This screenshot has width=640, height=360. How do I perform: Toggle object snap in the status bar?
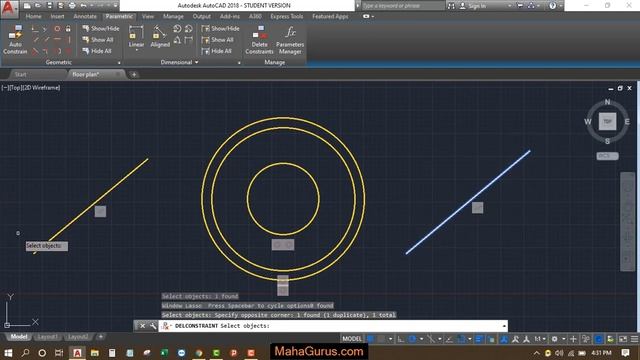tap(462, 339)
